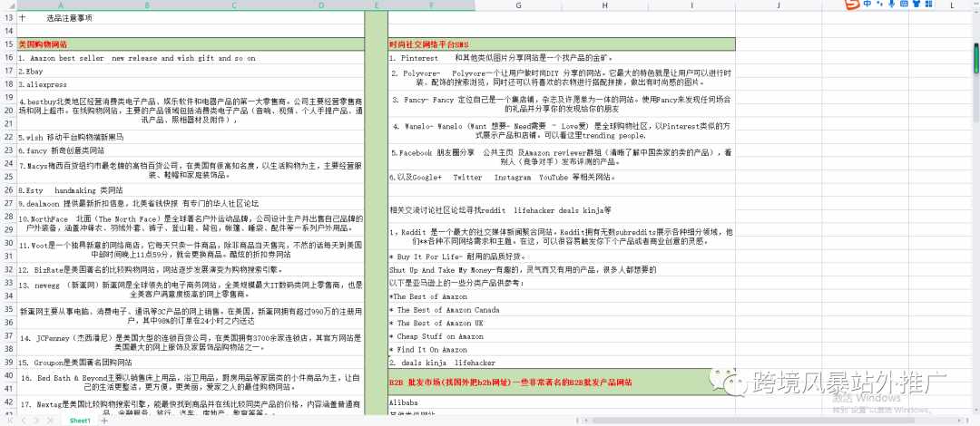
Task: Select the '* Buy It For Life' cell
Action: [x=562, y=257]
